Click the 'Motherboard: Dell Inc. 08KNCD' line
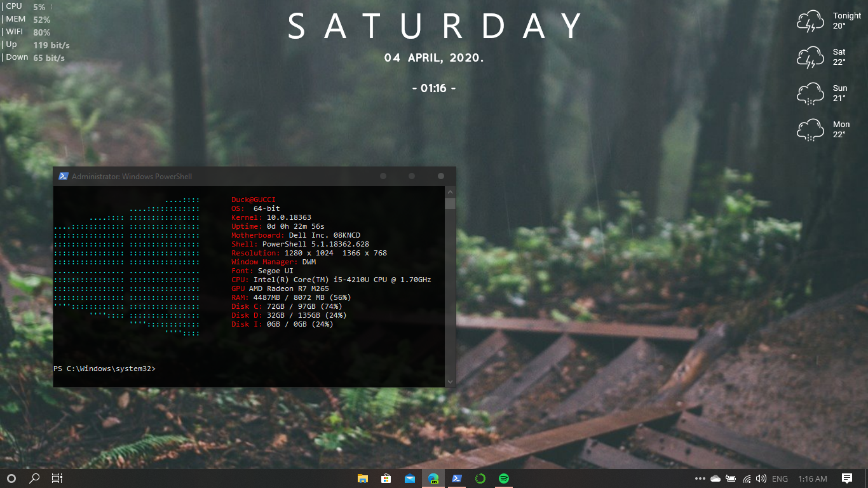 (295, 235)
